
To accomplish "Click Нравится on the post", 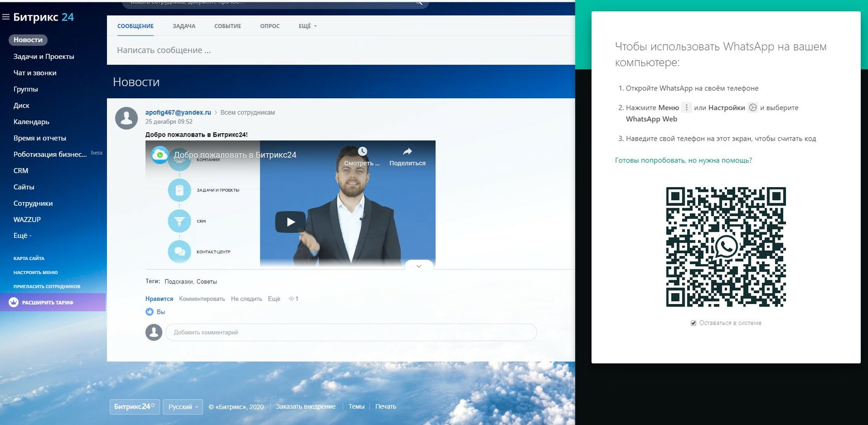I will coord(159,299).
